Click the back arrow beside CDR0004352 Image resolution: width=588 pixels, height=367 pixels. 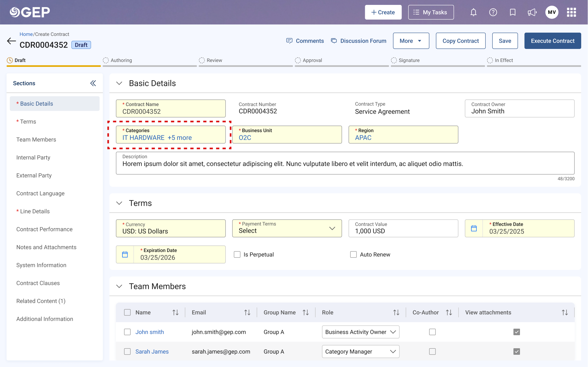point(11,41)
